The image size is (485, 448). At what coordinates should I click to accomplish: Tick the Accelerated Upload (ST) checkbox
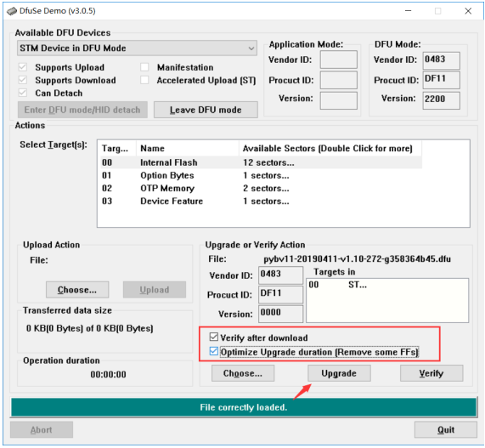[144, 80]
